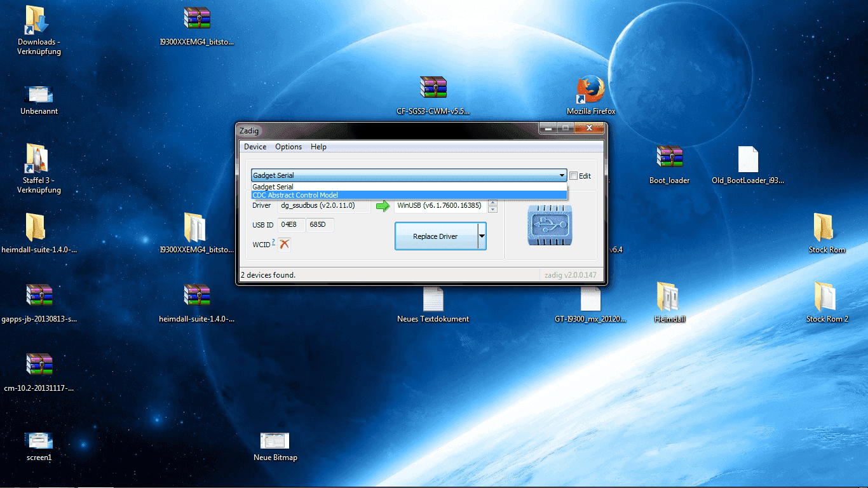Click the '2 devices found.' status text
The width and height of the screenshot is (868, 488).
(x=268, y=275)
